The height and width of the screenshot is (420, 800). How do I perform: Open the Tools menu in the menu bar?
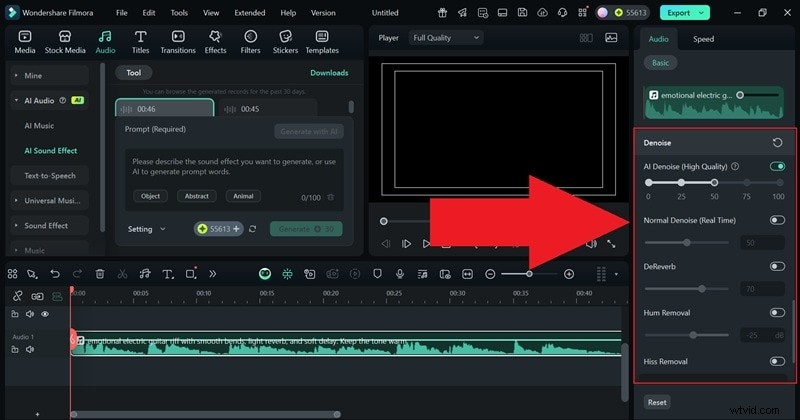click(x=179, y=13)
